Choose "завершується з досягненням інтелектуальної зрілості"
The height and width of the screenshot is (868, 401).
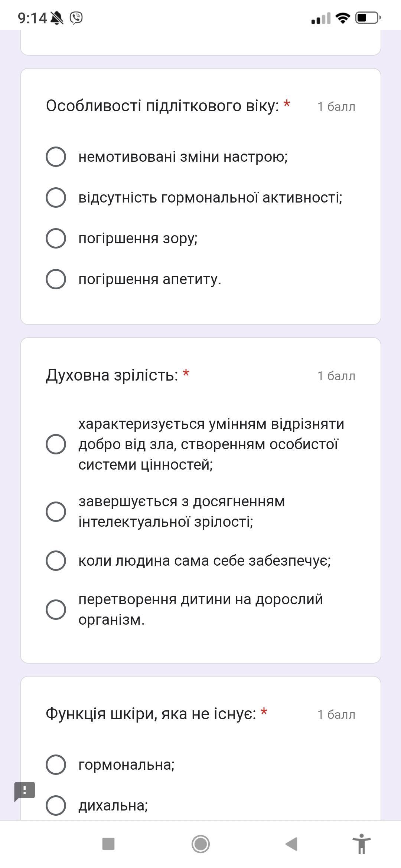56,512
